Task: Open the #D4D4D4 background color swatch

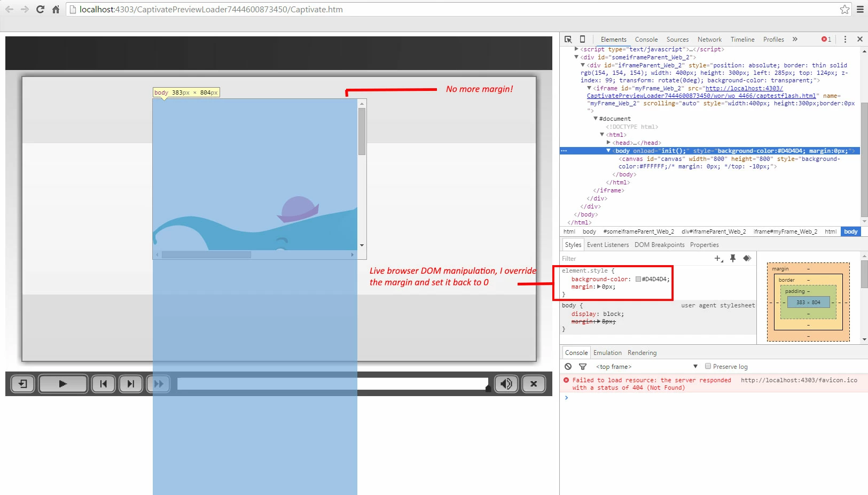Action: pyautogui.click(x=638, y=279)
